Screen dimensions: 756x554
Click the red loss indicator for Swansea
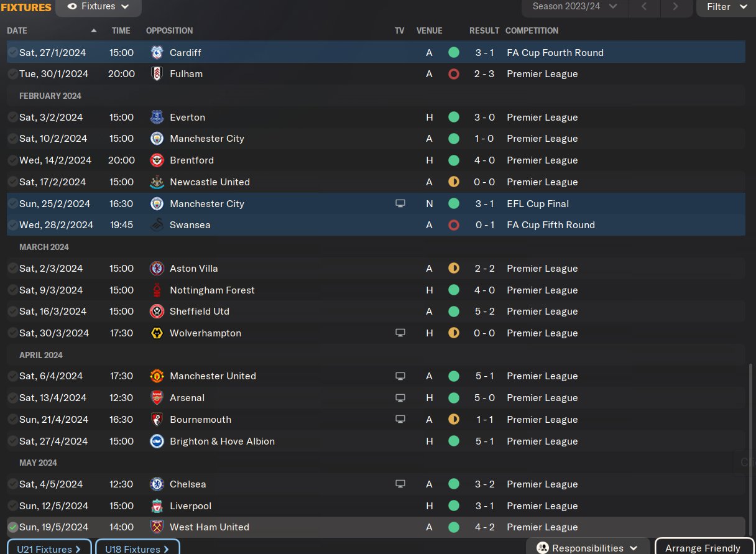454,225
